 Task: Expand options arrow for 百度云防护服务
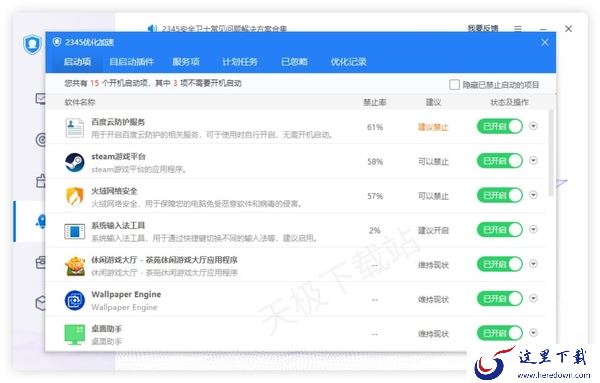[x=533, y=126]
